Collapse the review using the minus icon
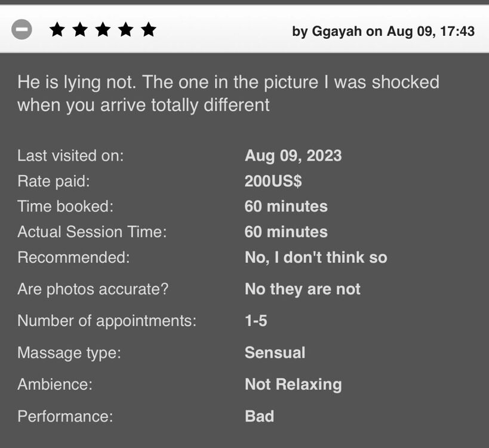 [x=21, y=29]
